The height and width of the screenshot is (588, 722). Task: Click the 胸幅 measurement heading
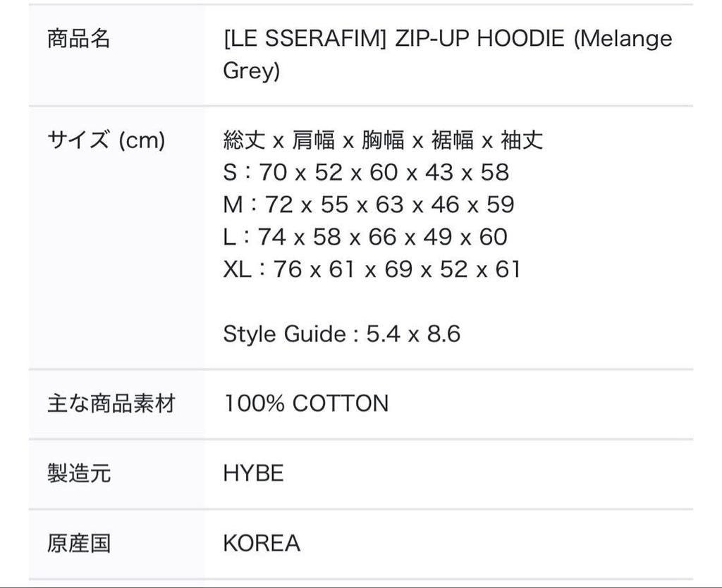[x=383, y=140]
